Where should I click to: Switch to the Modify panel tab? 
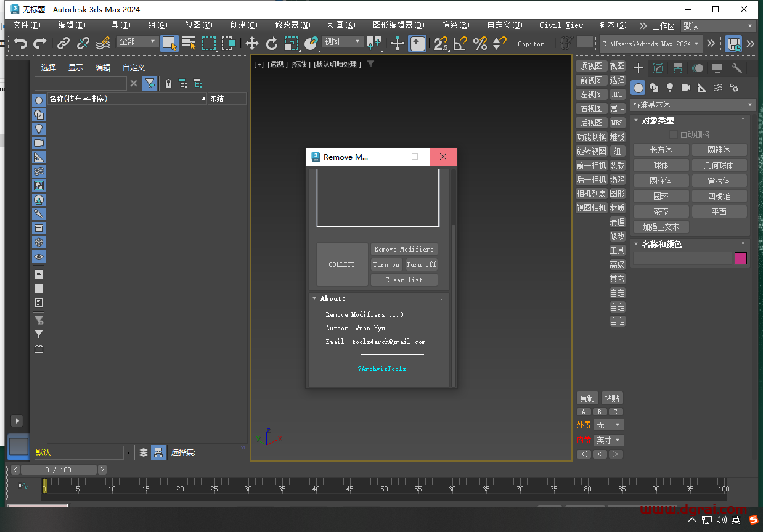pos(658,68)
